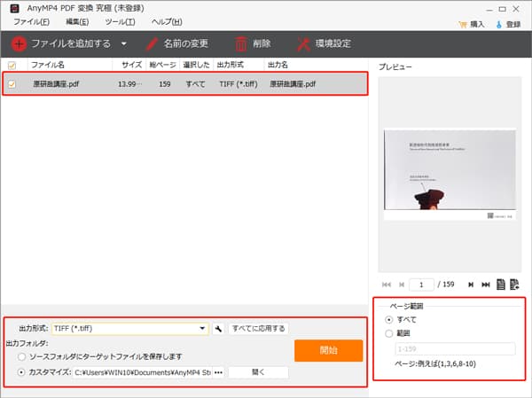Click the 1-159 page range field
The width and height of the screenshot is (532, 398).
(x=456, y=348)
